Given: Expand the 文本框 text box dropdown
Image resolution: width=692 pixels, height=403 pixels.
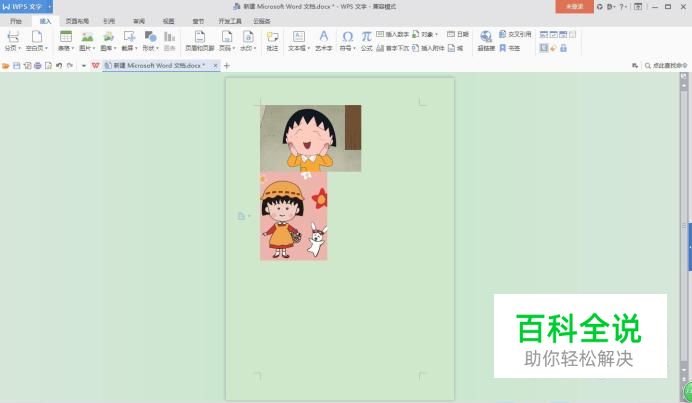Looking at the screenshot, I should click(308, 49).
